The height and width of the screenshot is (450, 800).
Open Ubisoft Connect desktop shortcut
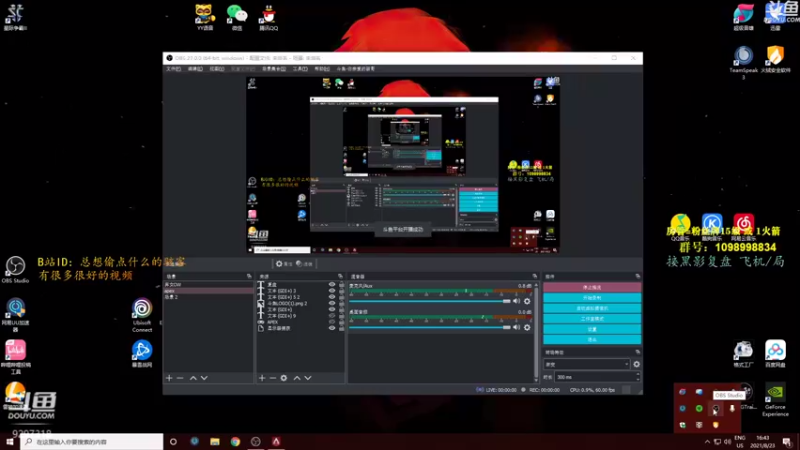point(142,315)
